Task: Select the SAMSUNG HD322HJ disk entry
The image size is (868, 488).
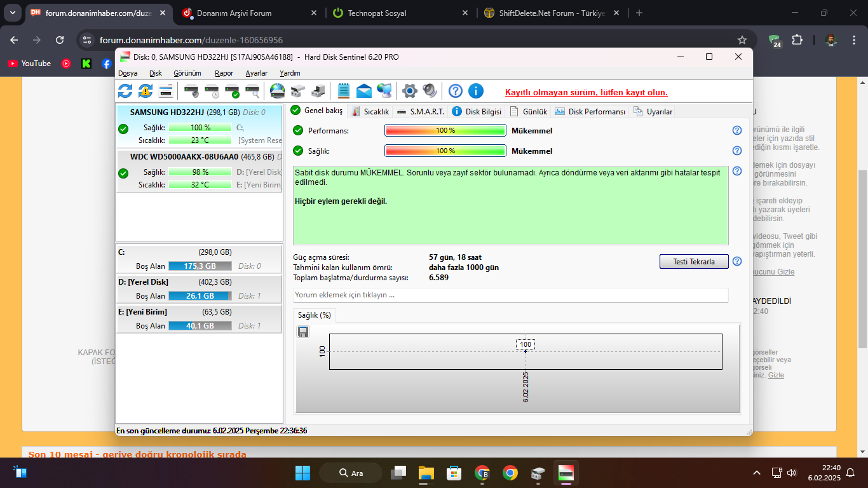Action: click(x=200, y=126)
